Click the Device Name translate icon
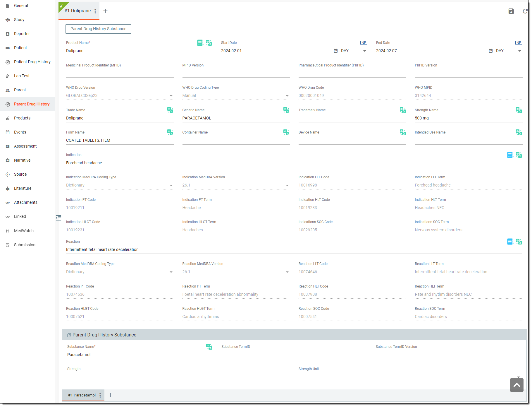This screenshot has height=407, width=532. (x=403, y=132)
